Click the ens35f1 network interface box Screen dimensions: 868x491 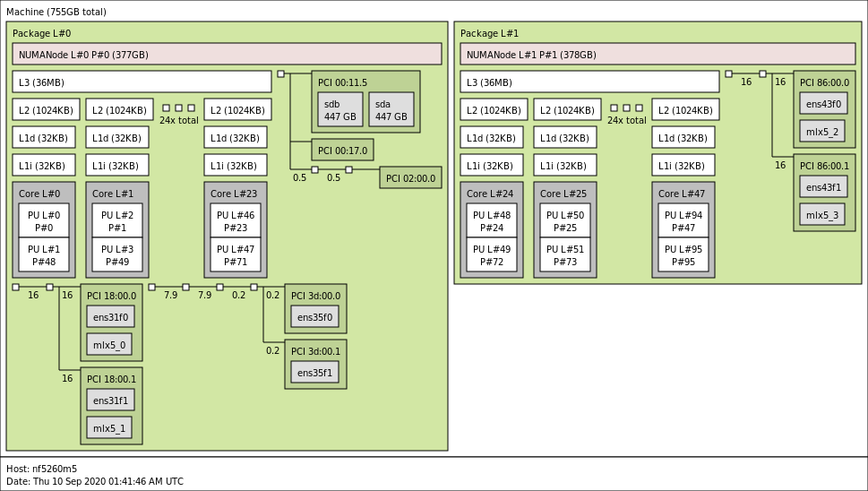314,373
